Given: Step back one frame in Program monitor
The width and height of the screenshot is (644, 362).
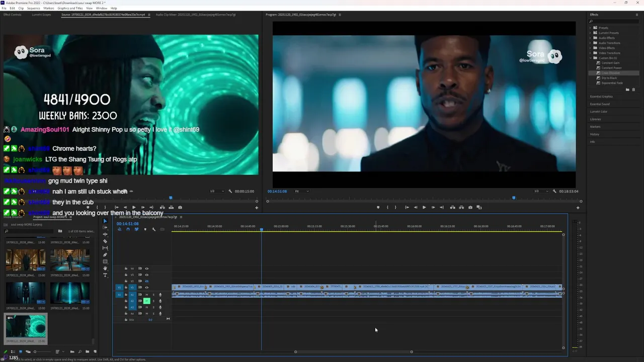Looking at the screenshot, I should pyautogui.click(x=416, y=207).
